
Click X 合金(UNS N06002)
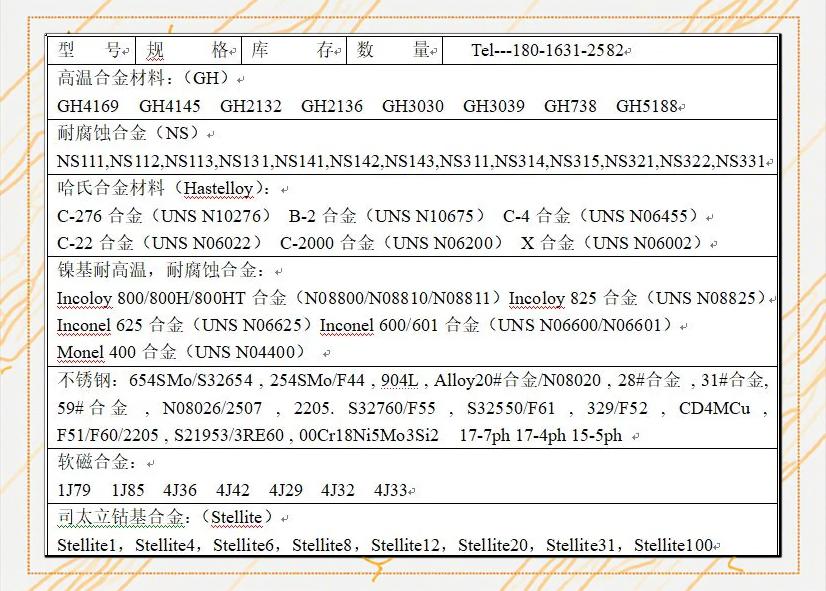click(613, 243)
